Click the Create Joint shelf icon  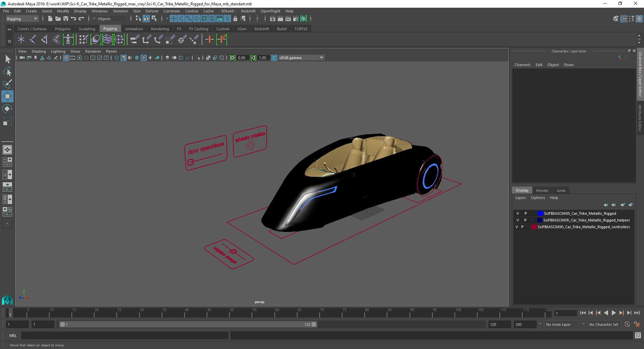[33, 40]
